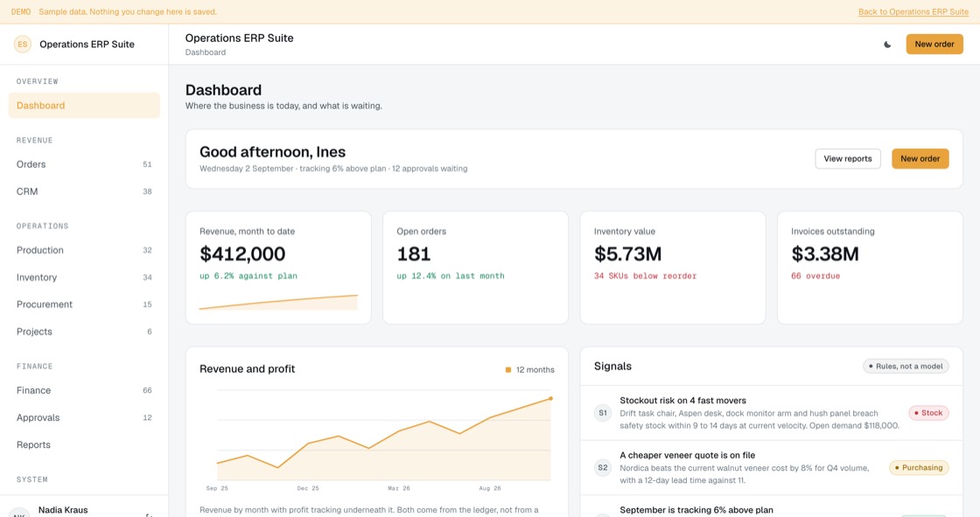Click the Sep 25 chart axis label
Image resolution: width=980 pixels, height=517 pixels.
click(x=217, y=488)
